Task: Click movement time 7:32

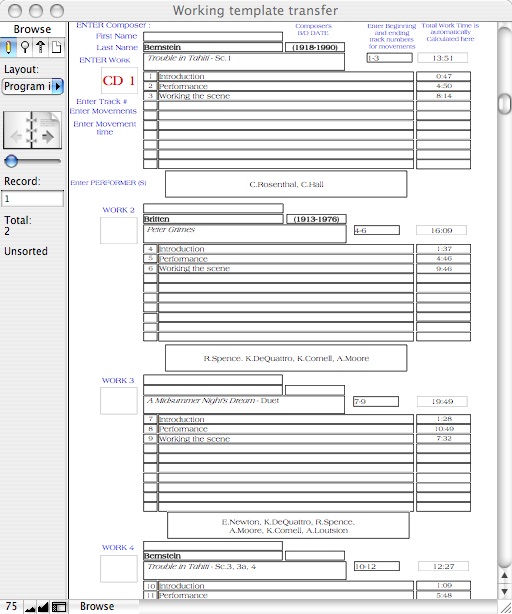Action: point(443,439)
